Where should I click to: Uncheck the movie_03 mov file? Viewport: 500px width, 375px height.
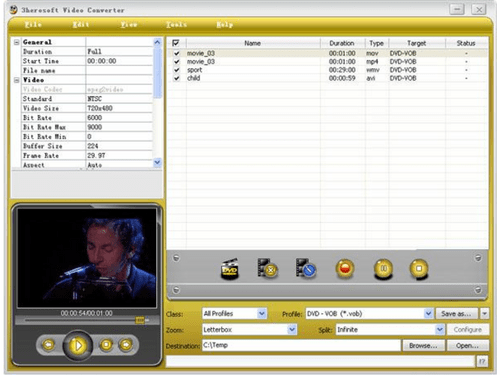tap(177, 53)
